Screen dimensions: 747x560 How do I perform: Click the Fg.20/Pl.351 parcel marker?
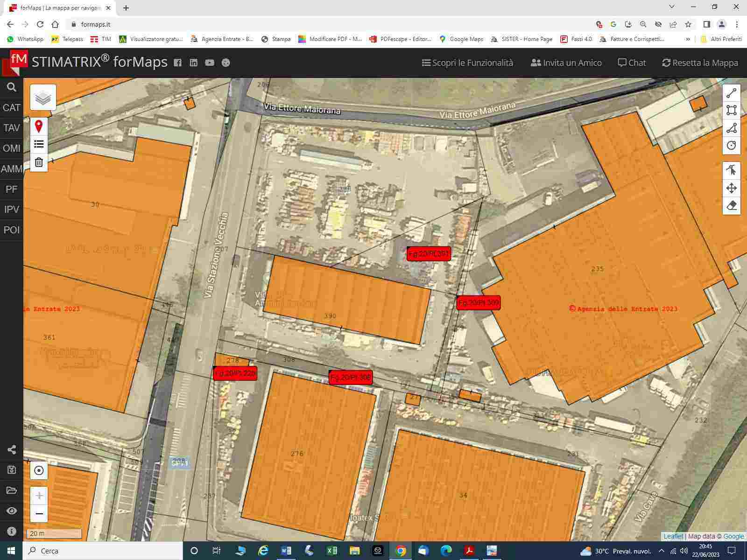pos(429,254)
